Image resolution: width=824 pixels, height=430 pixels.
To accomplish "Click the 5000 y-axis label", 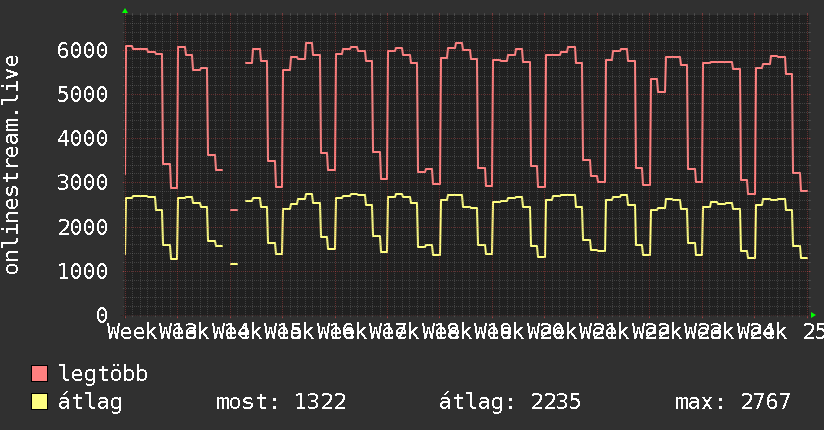I will tap(83, 95).
